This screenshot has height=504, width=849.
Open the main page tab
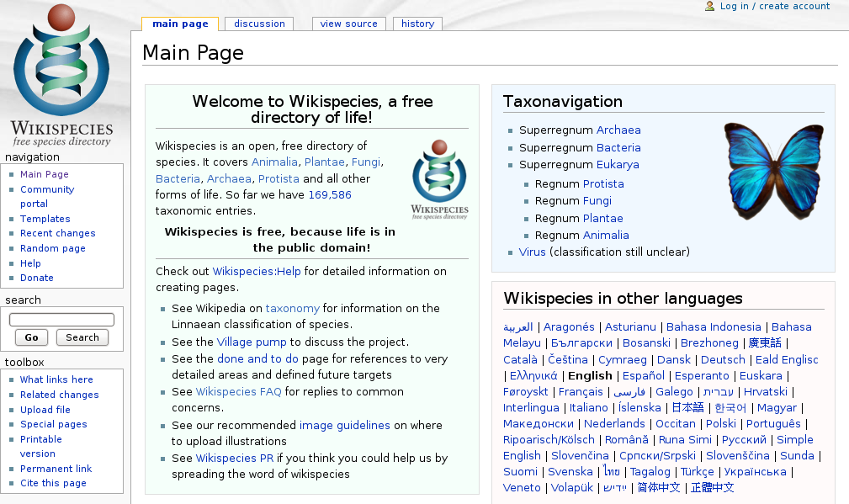(x=180, y=24)
